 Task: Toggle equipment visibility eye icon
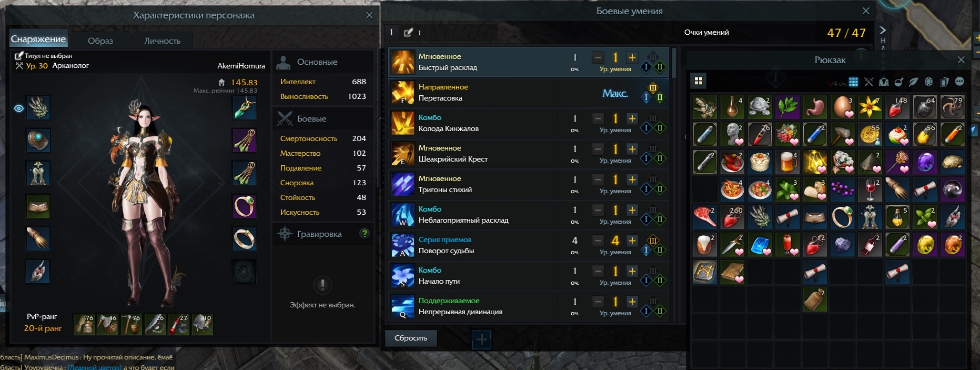point(19,108)
